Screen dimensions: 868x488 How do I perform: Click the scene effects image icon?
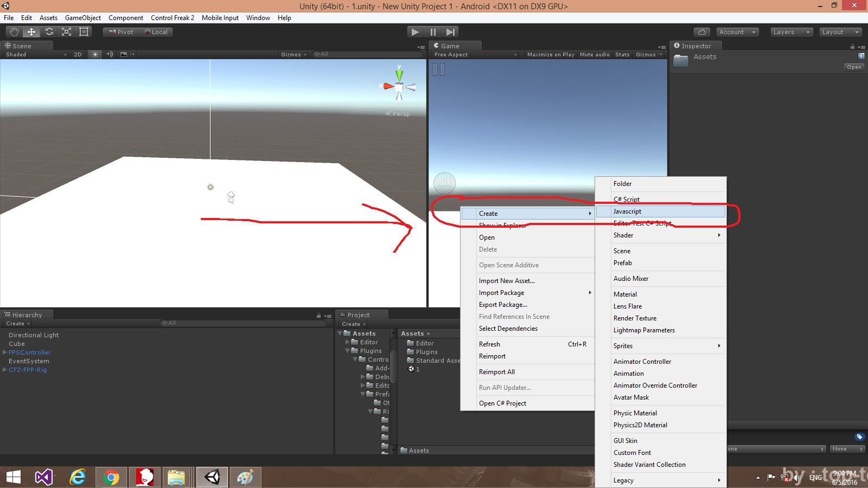pos(124,54)
